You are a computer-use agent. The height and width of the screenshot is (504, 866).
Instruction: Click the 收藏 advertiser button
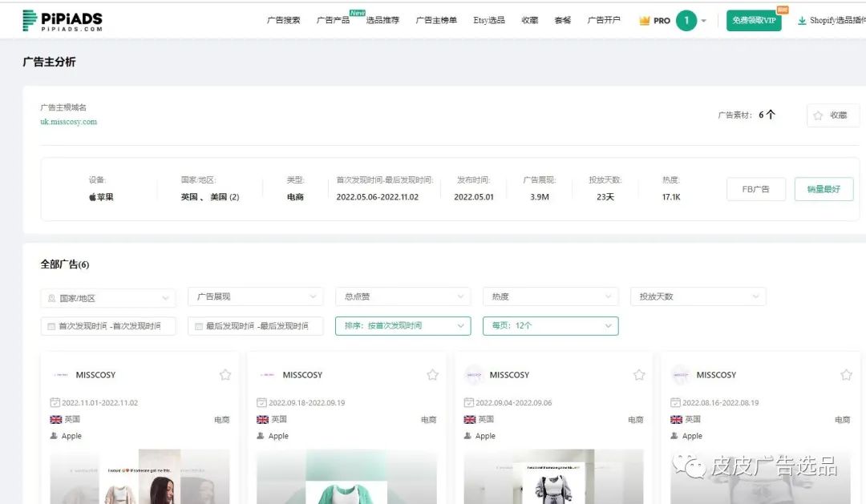[832, 115]
